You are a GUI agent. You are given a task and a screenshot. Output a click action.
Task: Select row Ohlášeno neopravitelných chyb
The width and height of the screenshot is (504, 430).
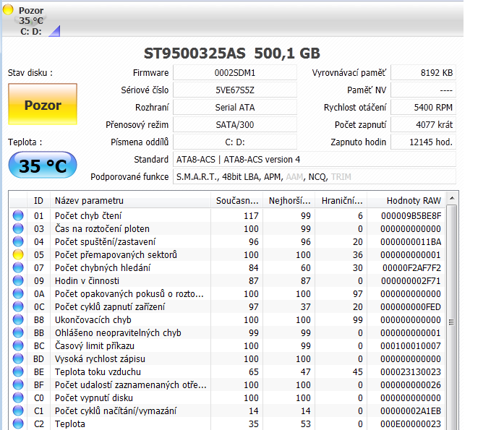point(227,332)
